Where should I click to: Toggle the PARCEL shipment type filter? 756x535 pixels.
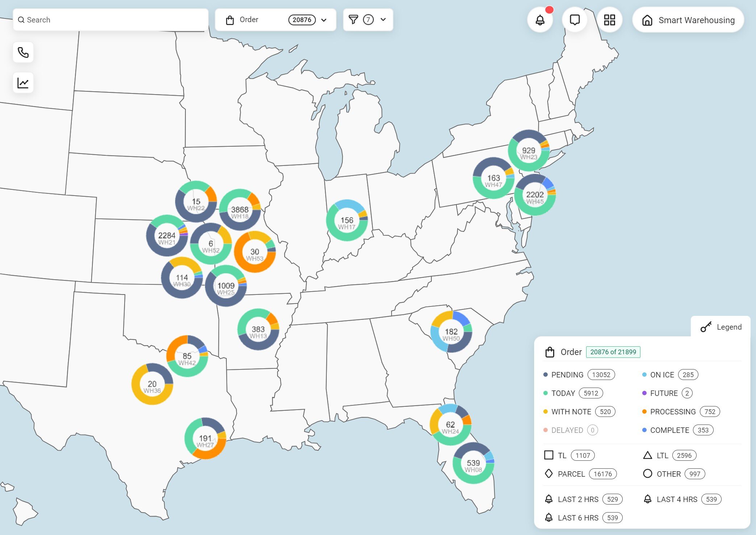click(x=571, y=474)
